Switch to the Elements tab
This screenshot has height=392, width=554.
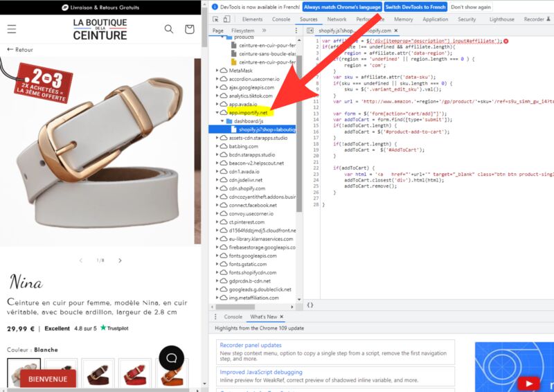pos(252,19)
